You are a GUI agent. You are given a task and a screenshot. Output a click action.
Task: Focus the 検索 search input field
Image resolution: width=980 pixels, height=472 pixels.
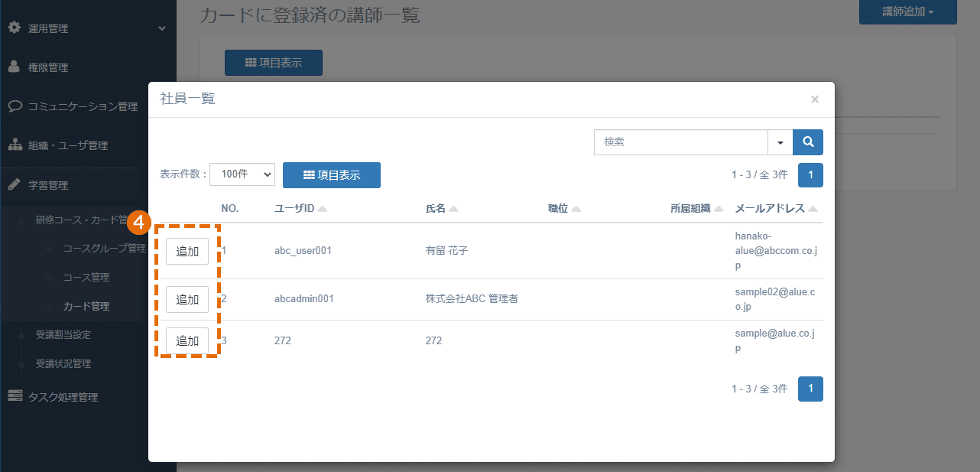click(681, 142)
